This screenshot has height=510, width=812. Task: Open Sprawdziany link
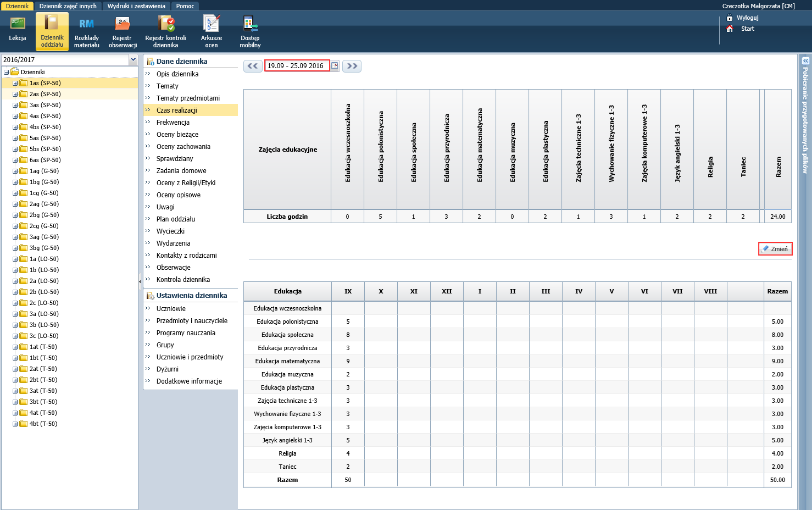(175, 159)
